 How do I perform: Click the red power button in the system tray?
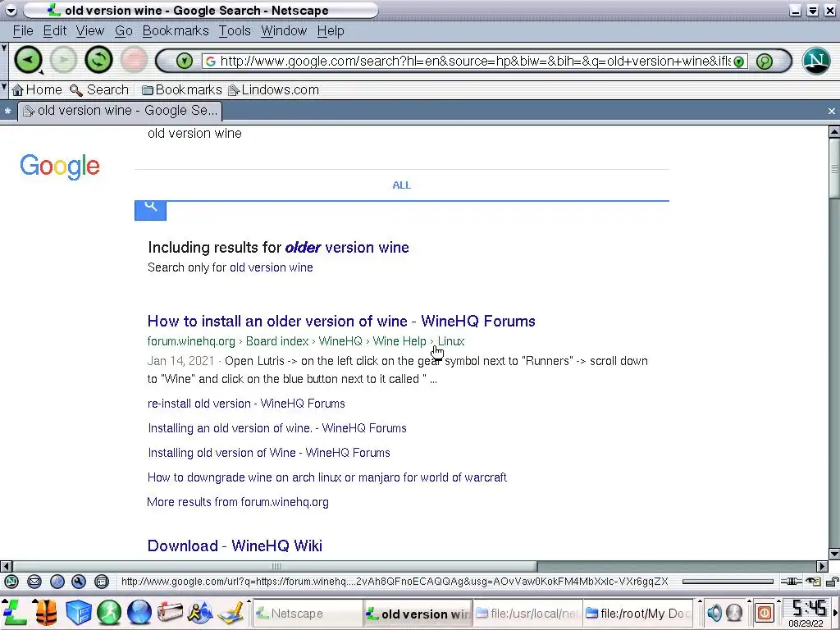[x=765, y=612]
